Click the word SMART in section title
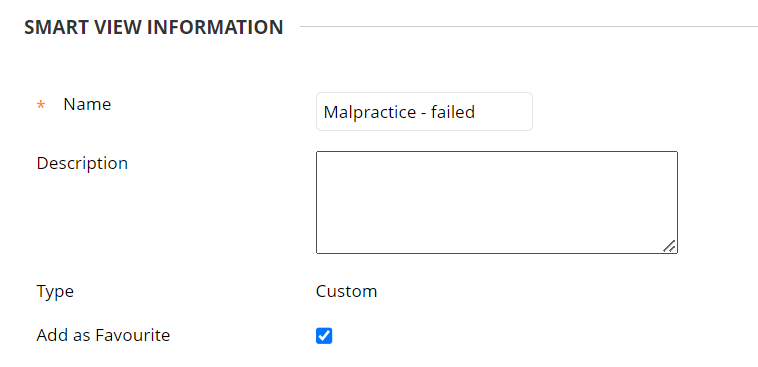 56,27
